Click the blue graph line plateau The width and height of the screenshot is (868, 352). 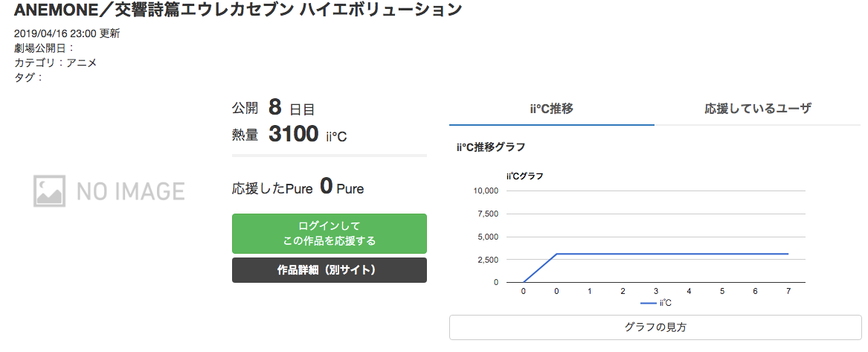tap(672, 254)
